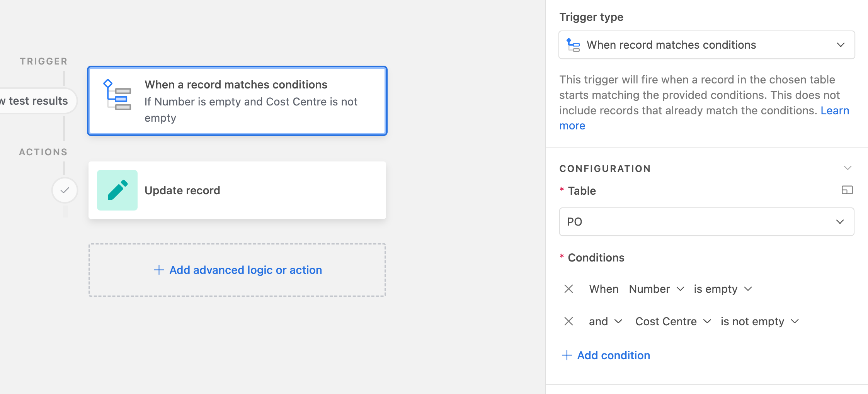Change the 'is empty' operator dropdown
This screenshot has height=394, width=868.
coord(723,289)
